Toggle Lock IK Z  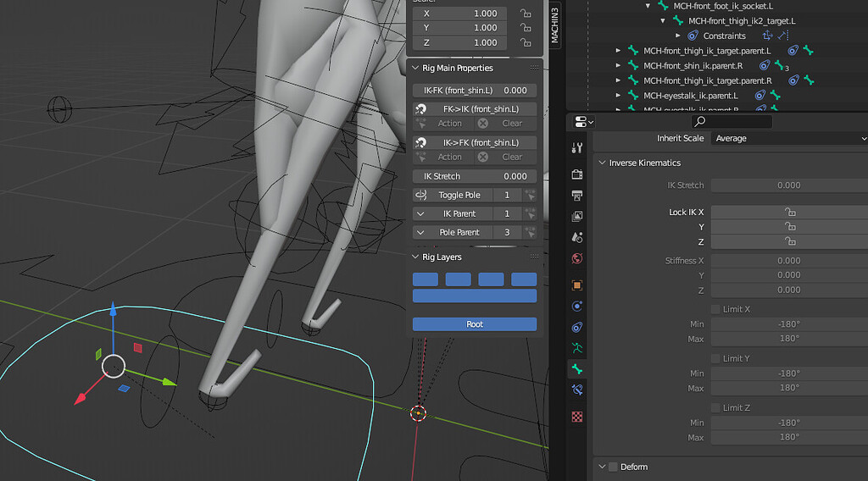[789, 241]
